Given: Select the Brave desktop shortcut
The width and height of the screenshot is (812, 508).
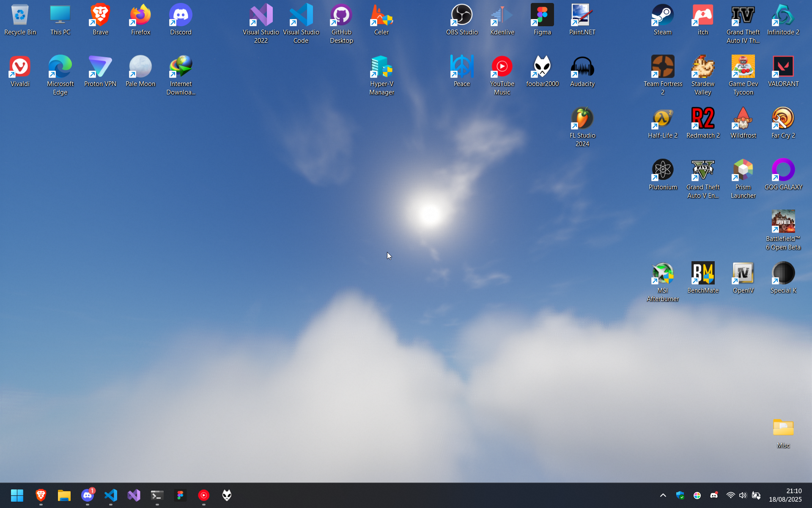Looking at the screenshot, I should tap(100, 20).
